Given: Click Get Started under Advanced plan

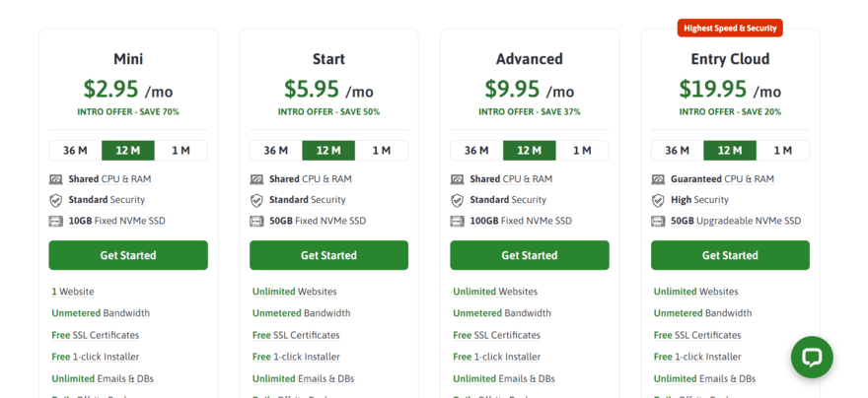Looking at the screenshot, I should pyautogui.click(x=530, y=255).
